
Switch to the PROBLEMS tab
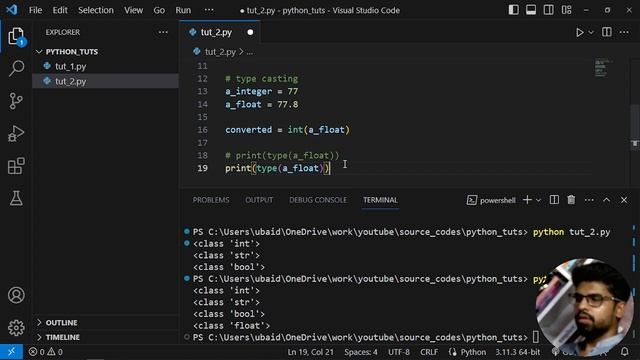[x=211, y=200]
